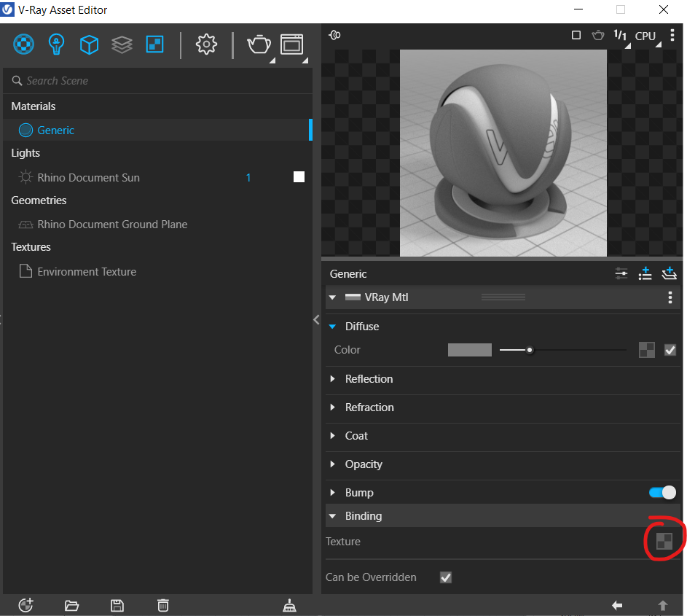Click the preview swatch options icon
Image resolution: width=687 pixels, height=616 pixels.
[334, 35]
